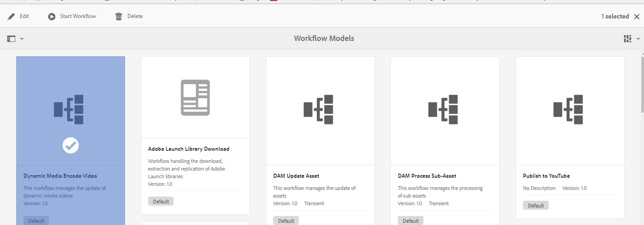The height and width of the screenshot is (225, 644).
Task: Click Version: 1.0 on Adobe Launch card
Action: click(160, 184)
